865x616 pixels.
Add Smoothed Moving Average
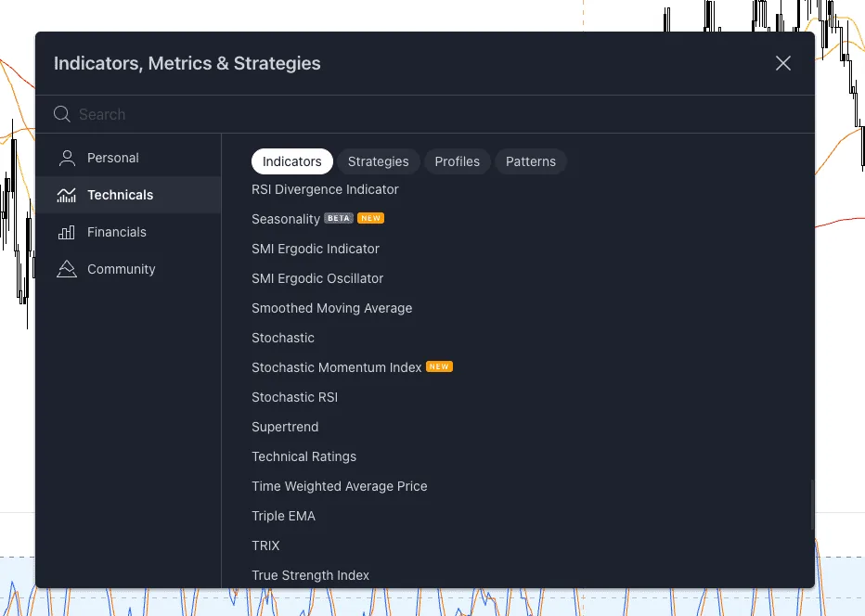coord(331,309)
